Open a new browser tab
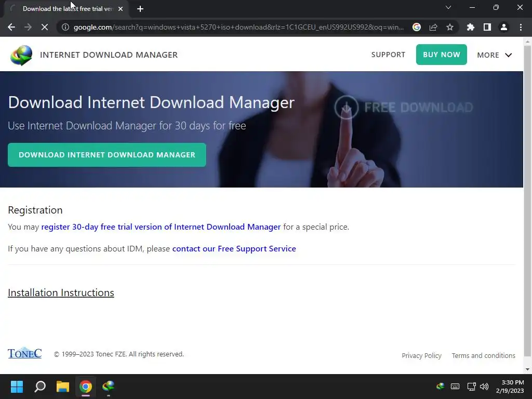 pyautogui.click(x=140, y=9)
